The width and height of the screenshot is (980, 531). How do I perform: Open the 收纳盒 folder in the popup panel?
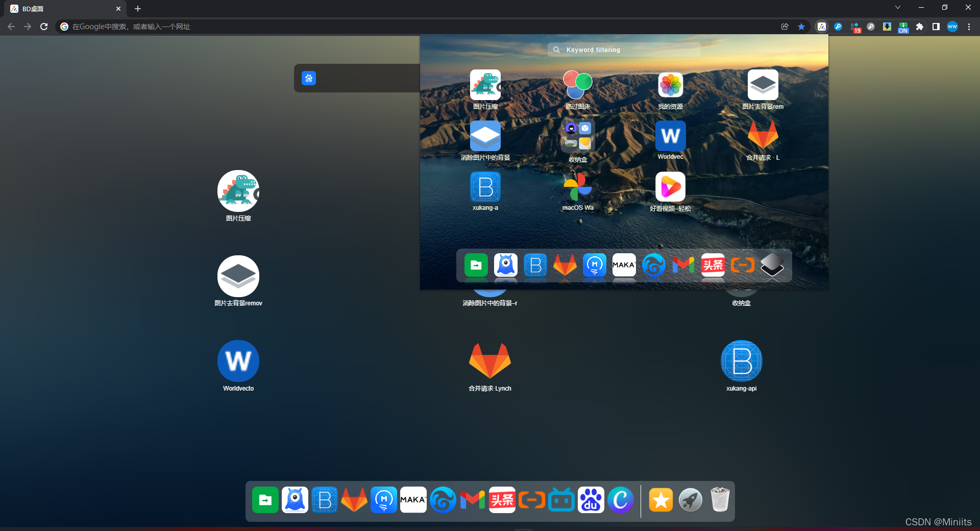point(578,136)
